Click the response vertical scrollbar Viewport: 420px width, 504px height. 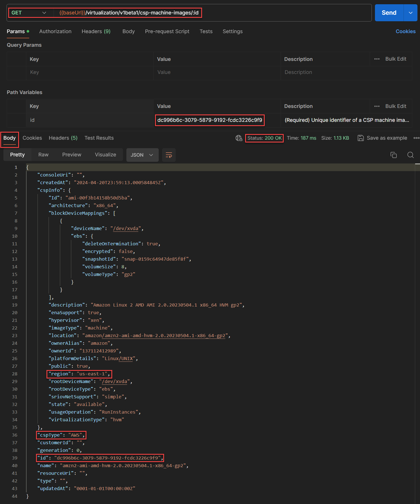417,333
